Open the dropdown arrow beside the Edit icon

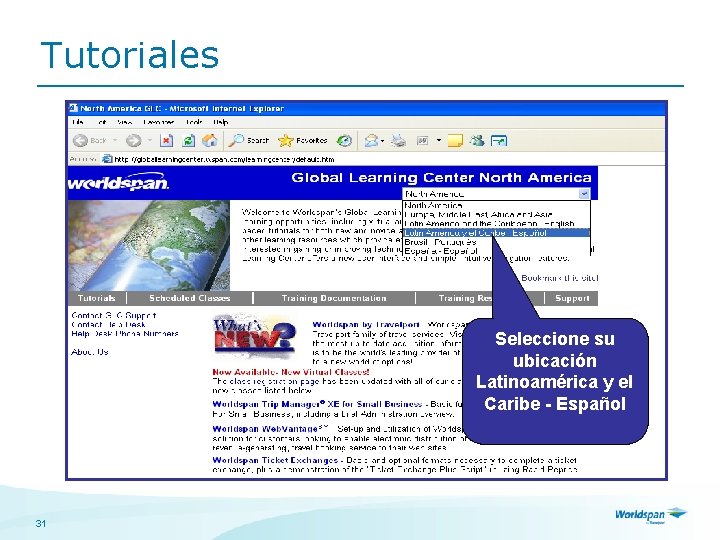(439, 140)
